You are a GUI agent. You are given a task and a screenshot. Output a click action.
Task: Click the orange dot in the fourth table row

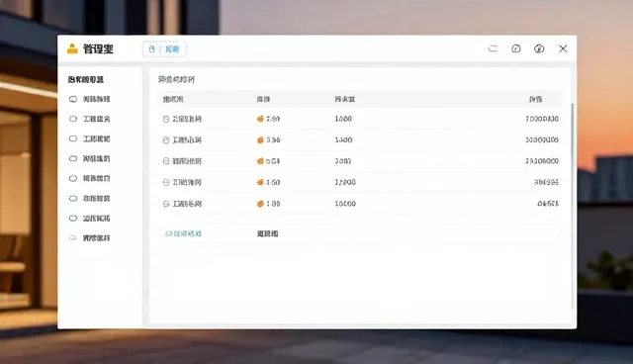coord(260,182)
